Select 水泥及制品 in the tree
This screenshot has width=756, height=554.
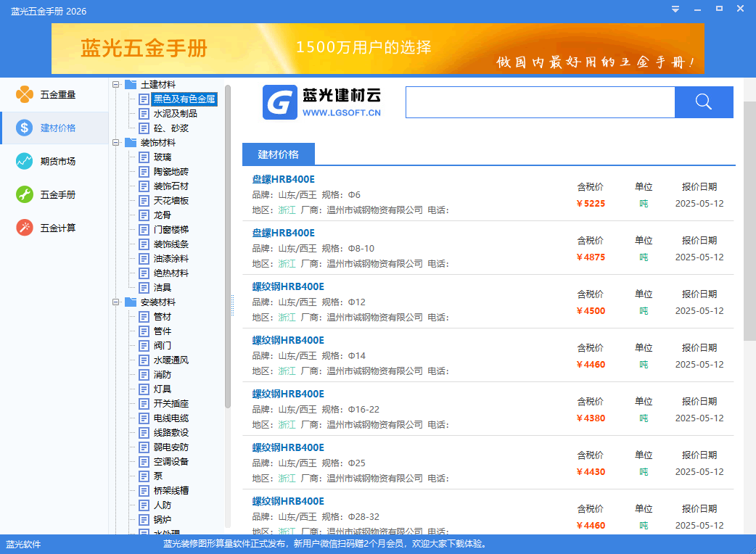(175, 114)
